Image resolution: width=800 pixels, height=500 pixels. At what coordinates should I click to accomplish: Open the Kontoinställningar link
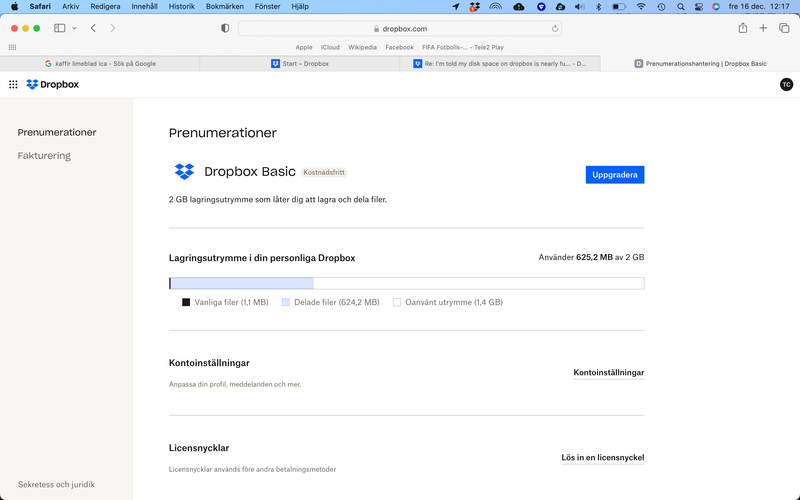pos(608,373)
